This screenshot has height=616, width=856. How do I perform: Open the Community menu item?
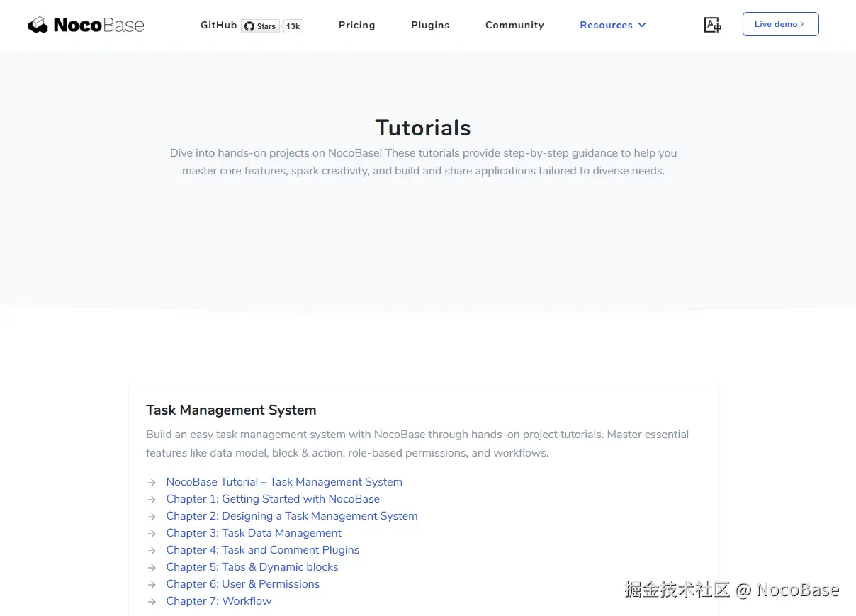(x=514, y=25)
